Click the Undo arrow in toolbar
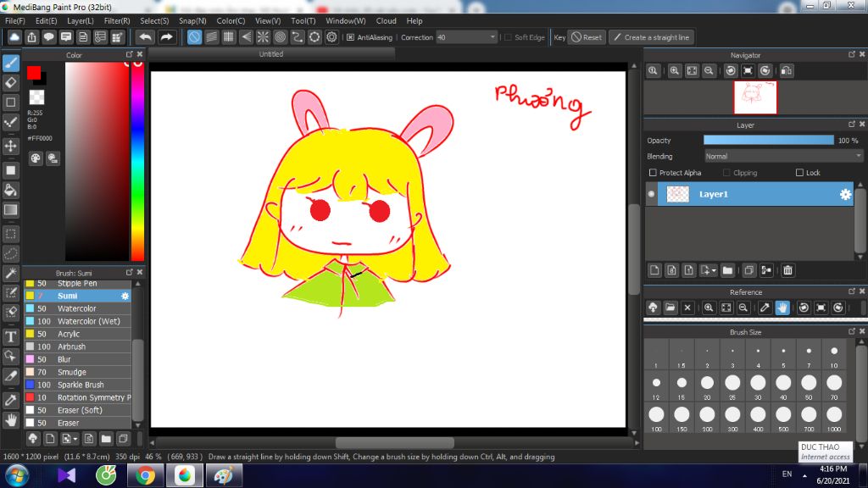The height and width of the screenshot is (488, 868). point(145,37)
